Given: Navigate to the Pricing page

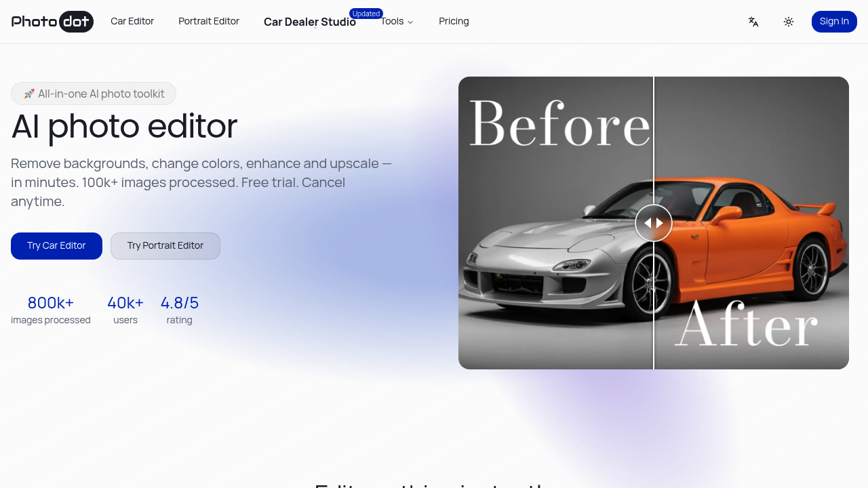Looking at the screenshot, I should pyautogui.click(x=454, y=22).
